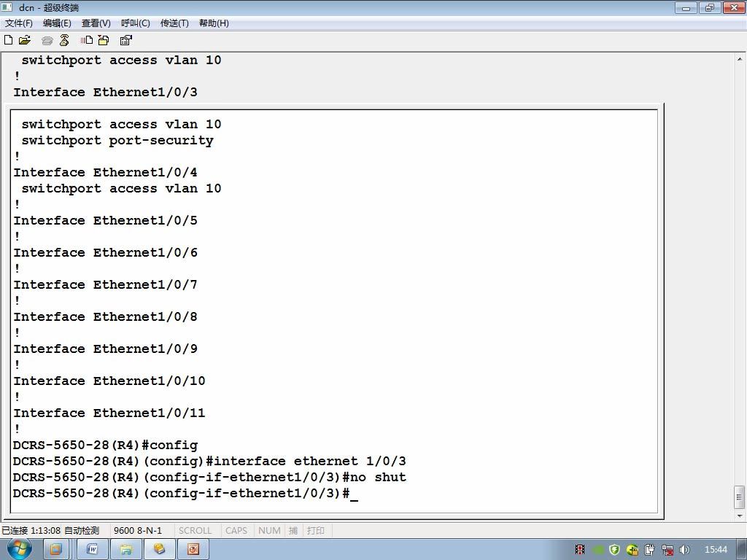Click the green shield tray icon
The image size is (747, 560).
coord(614,550)
